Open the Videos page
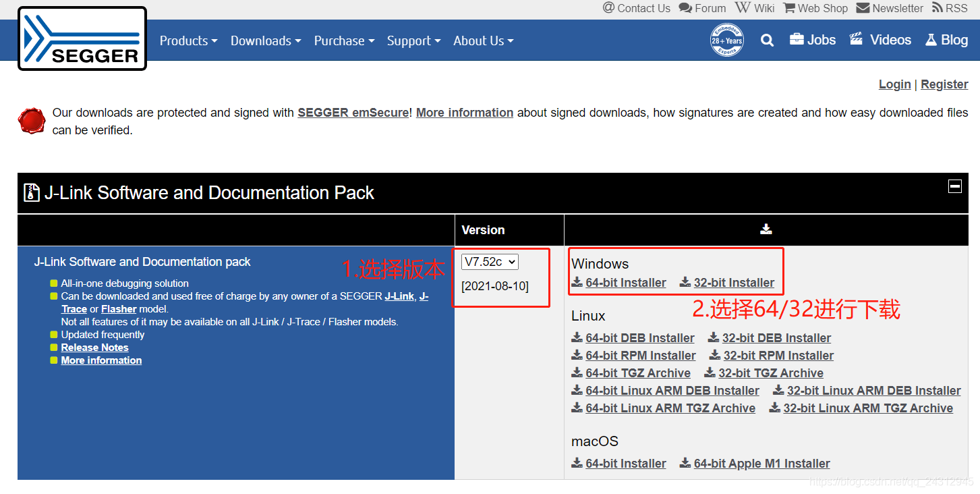This screenshot has width=980, height=494. click(880, 40)
